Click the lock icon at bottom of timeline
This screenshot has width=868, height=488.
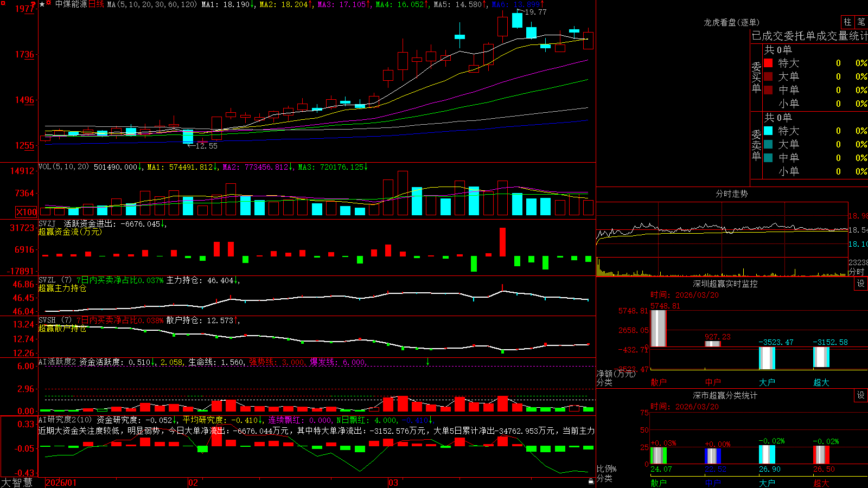point(591,481)
